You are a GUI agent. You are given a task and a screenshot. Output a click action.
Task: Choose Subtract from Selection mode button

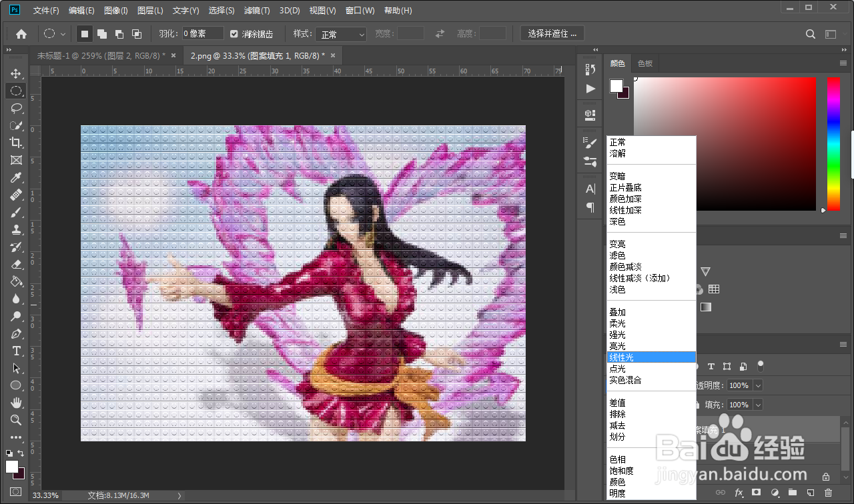point(119,34)
